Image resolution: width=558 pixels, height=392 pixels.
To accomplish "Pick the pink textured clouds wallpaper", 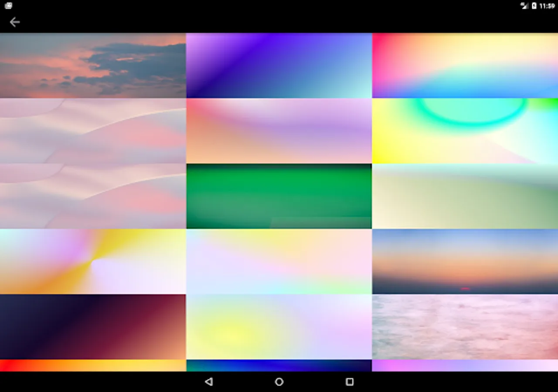I will [465, 327].
